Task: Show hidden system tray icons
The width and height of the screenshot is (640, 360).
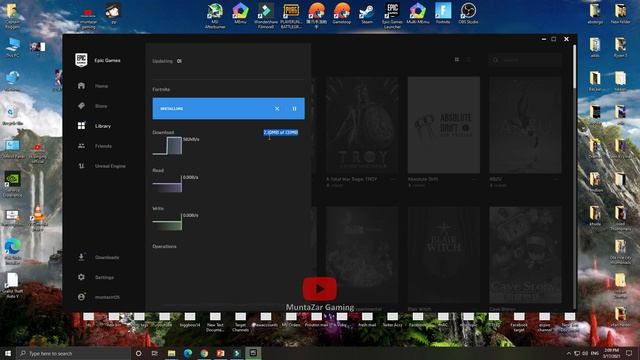Action: pos(568,353)
